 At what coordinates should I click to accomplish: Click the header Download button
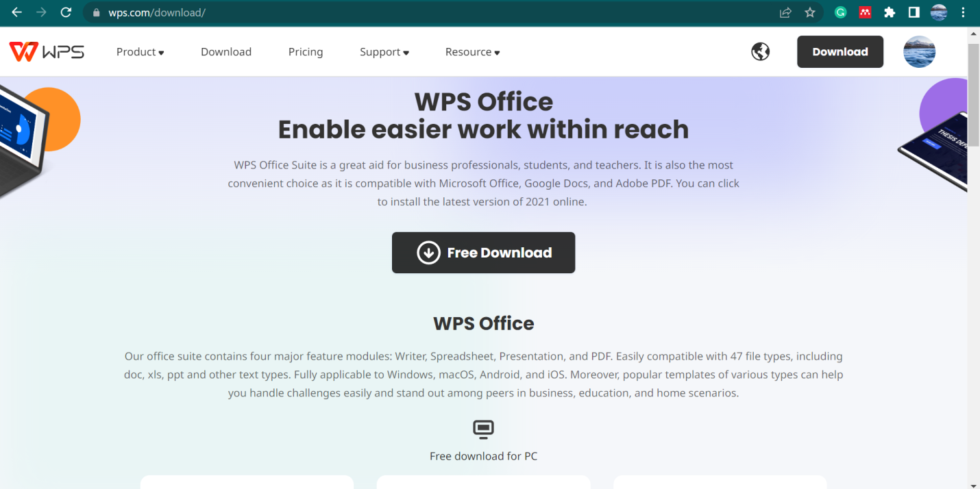[840, 52]
